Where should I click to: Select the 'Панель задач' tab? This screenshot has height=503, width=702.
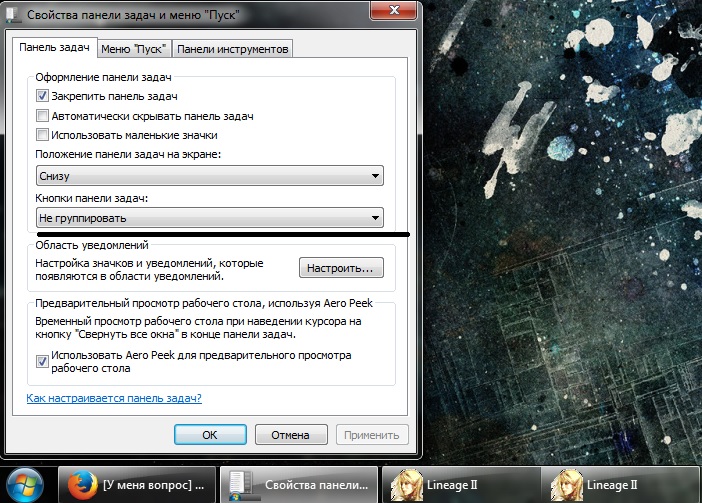[x=55, y=48]
